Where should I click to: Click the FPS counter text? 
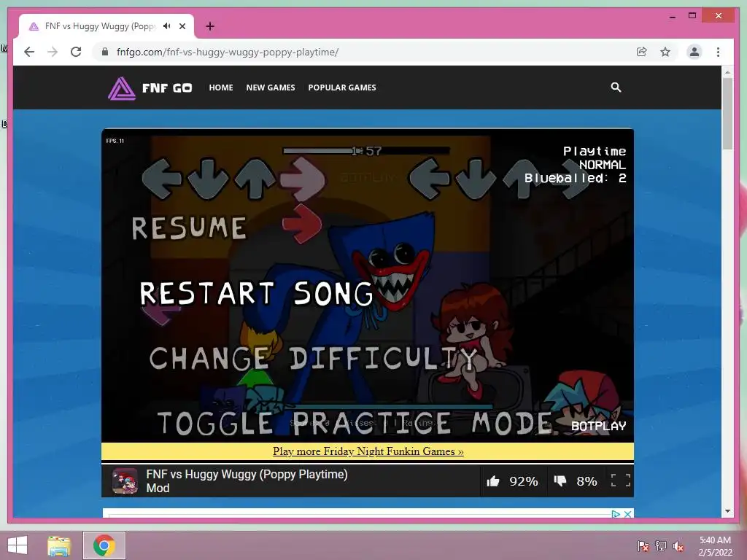[x=115, y=141]
